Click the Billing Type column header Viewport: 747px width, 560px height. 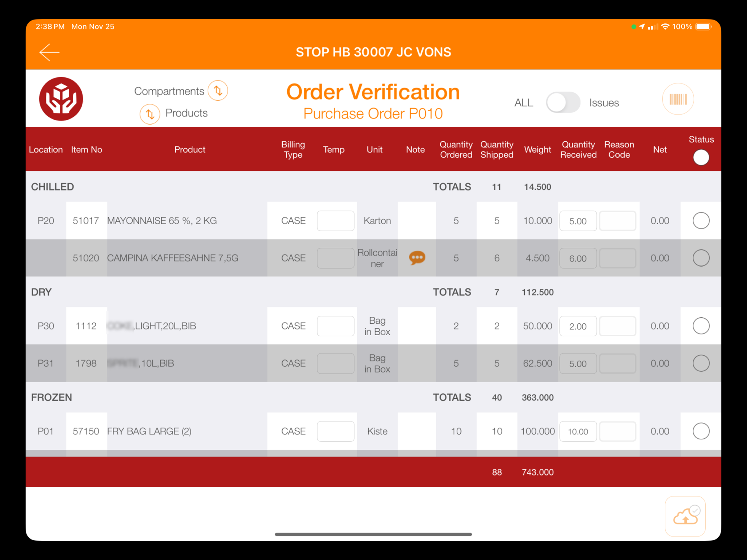pos(293,150)
